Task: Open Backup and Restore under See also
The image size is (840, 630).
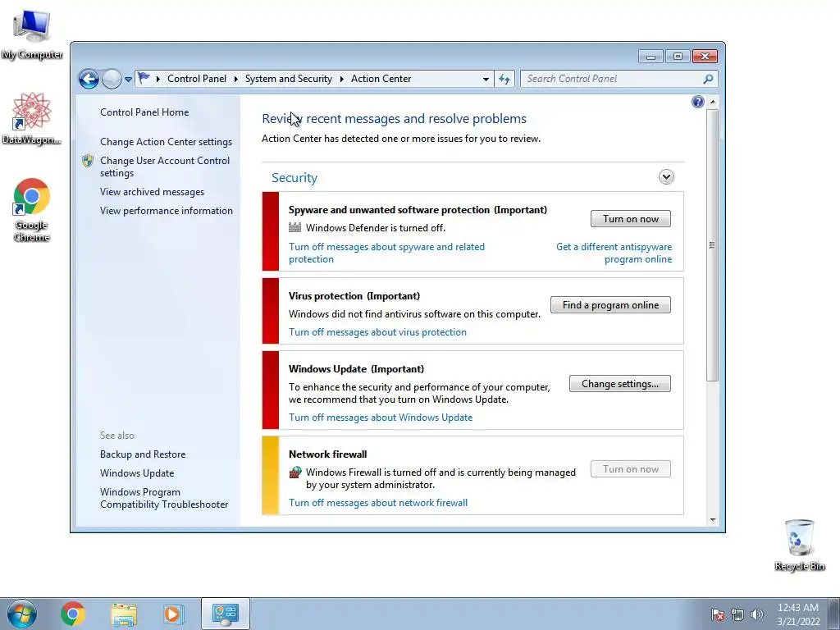Action: (143, 454)
